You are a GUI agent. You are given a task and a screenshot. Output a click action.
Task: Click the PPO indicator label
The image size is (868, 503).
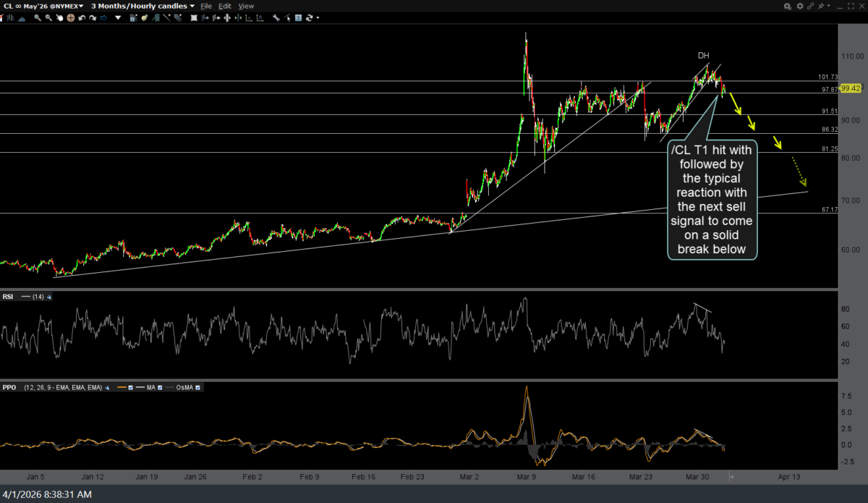point(9,387)
